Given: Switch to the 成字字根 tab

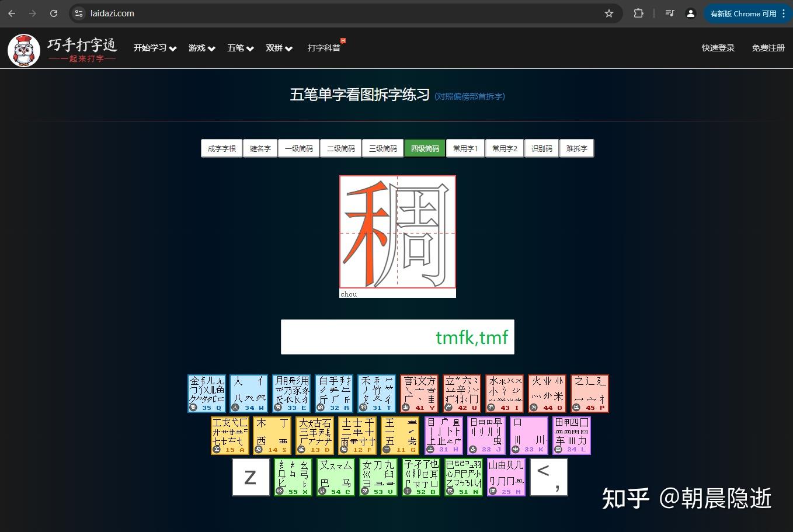Looking at the screenshot, I should point(222,148).
